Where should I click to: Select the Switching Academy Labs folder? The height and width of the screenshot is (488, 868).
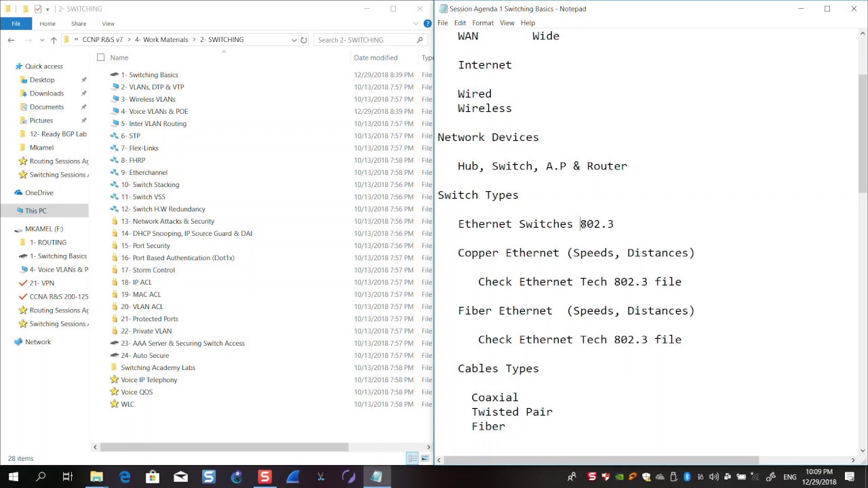157,368
